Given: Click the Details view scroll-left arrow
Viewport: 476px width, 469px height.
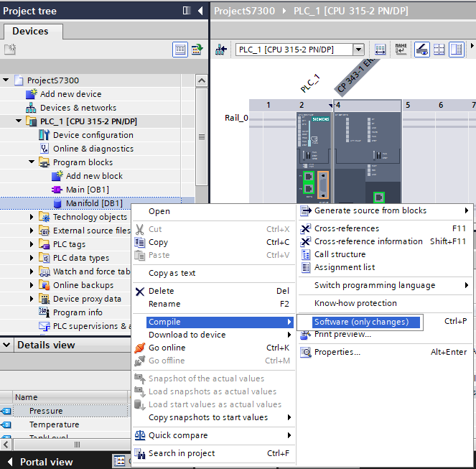Looking at the screenshot, I should pyautogui.click(x=6, y=445).
